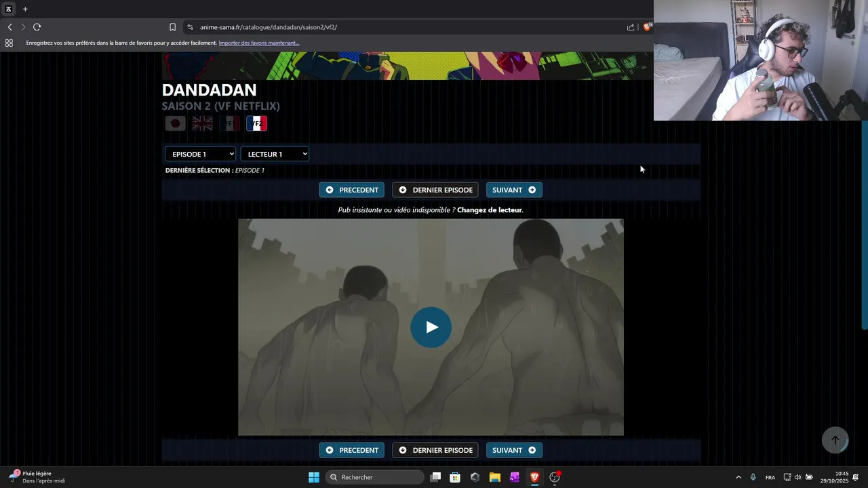This screenshot has width=868, height=488.
Task: Go back to the previous browser page
Action: tap(9, 27)
